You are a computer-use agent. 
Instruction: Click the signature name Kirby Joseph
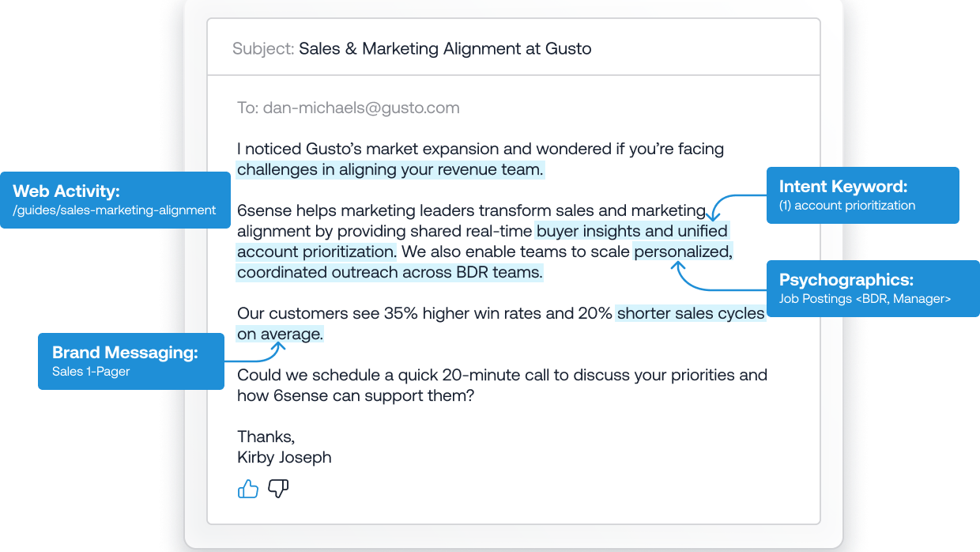tap(285, 457)
